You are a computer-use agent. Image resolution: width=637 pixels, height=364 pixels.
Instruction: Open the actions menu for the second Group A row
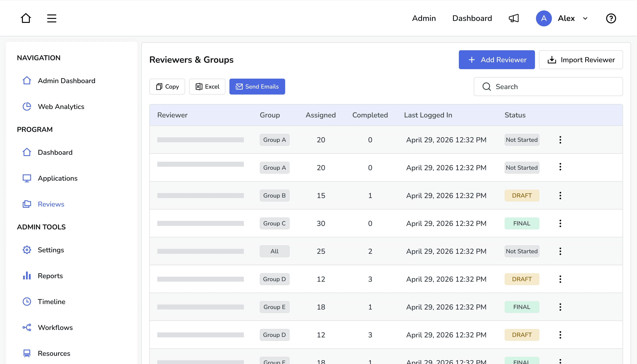pos(560,167)
